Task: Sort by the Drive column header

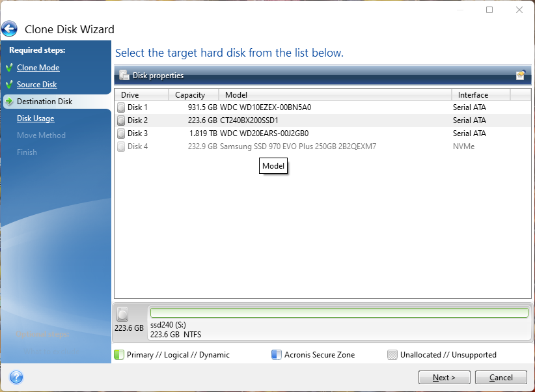Action: 142,95
